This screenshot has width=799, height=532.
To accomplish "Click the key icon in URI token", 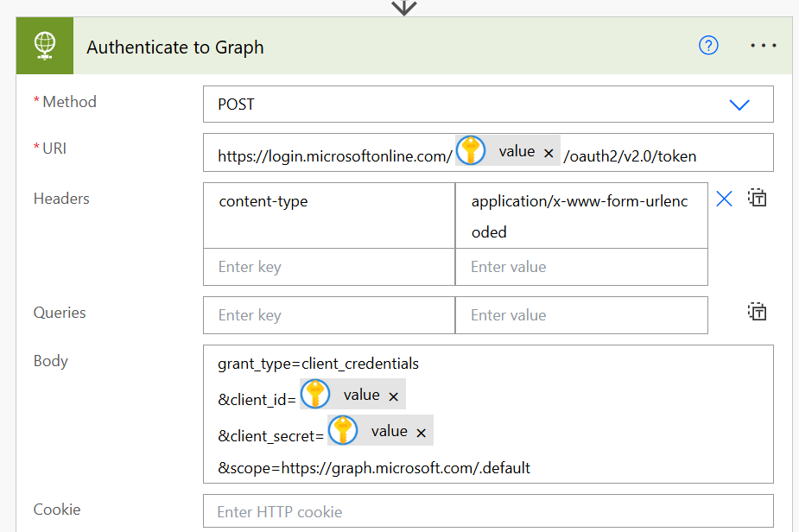I will [x=471, y=151].
